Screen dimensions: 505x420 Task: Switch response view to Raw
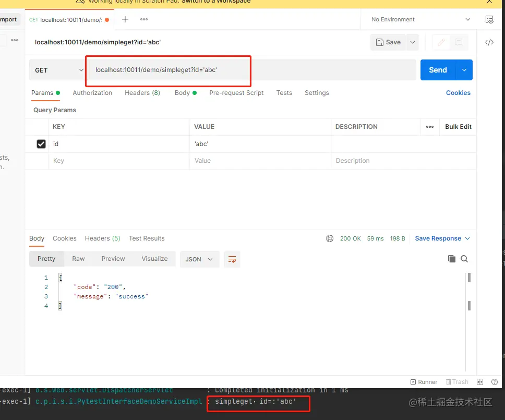(78, 259)
